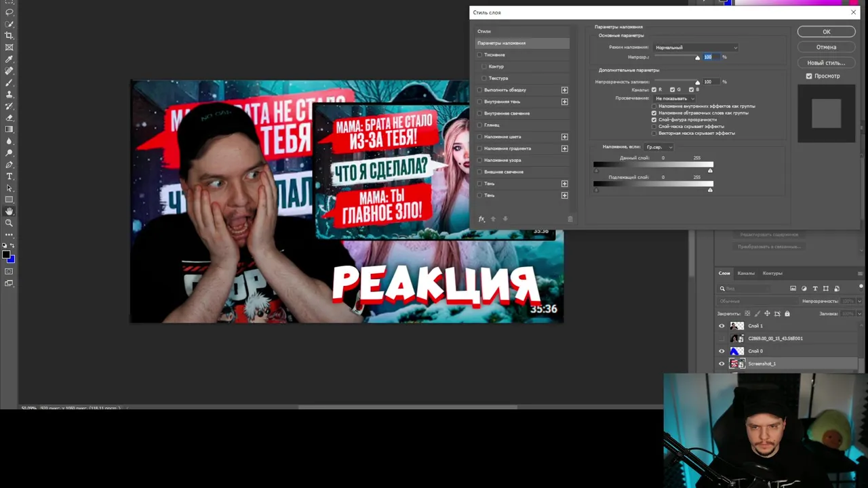
Task: Select Стили entry in dialog sidebar
Action: 522,31
